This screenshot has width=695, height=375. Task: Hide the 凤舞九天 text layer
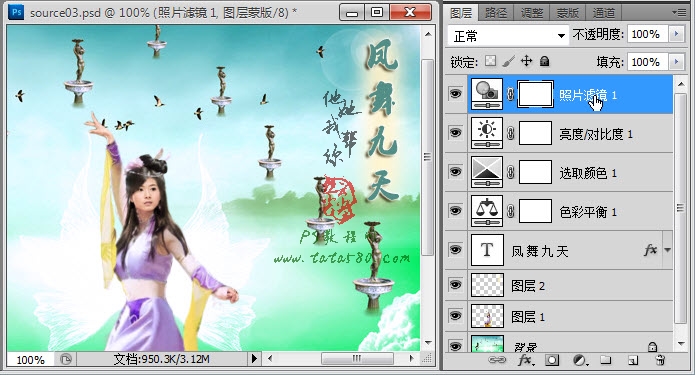(x=455, y=250)
